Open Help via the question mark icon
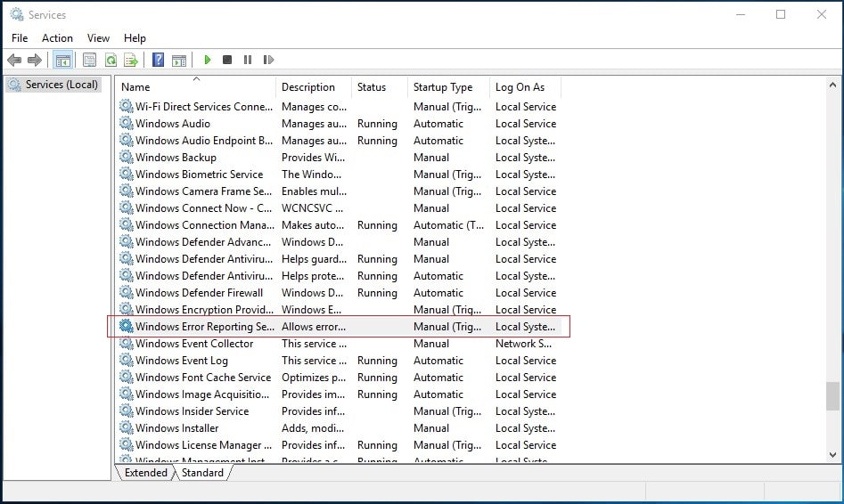The height and width of the screenshot is (504, 844). [x=159, y=60]
